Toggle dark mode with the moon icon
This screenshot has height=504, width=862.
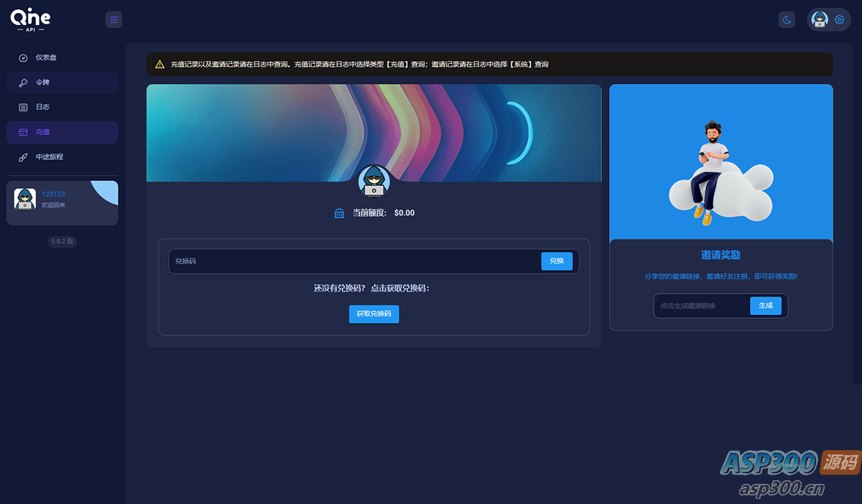(787, 19)
